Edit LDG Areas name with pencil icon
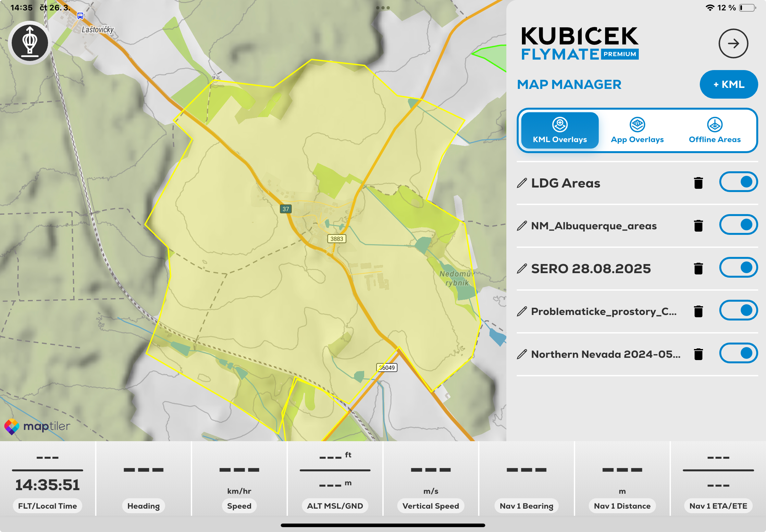766x532 pixels. pyautogui.click(x=522, y=183)
